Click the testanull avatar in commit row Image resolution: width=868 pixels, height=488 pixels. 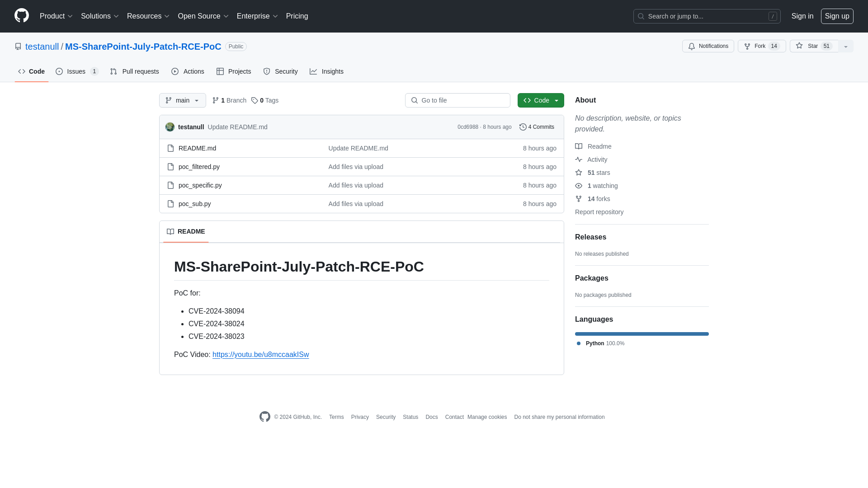click(170, 127)
